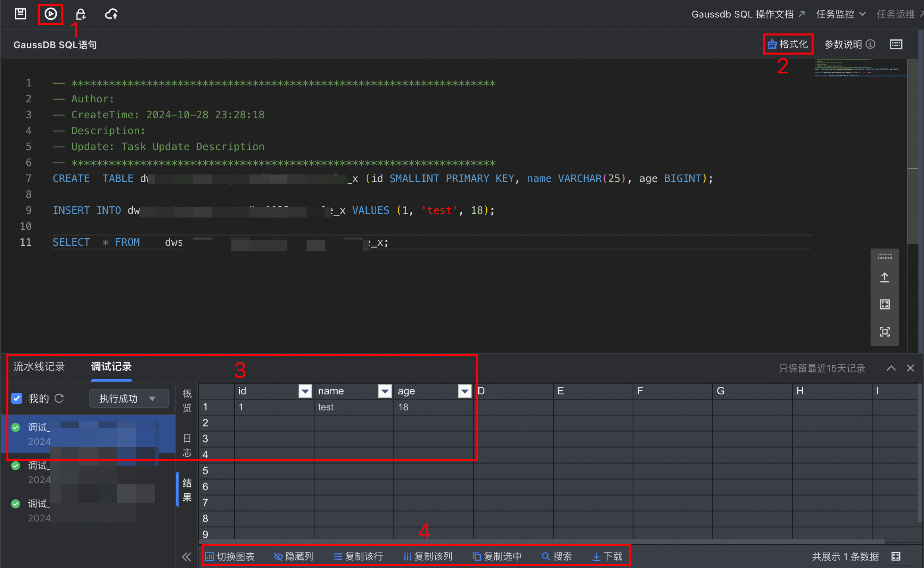Click the 格式化 format button
924x568 pixels.
[788, 44]
